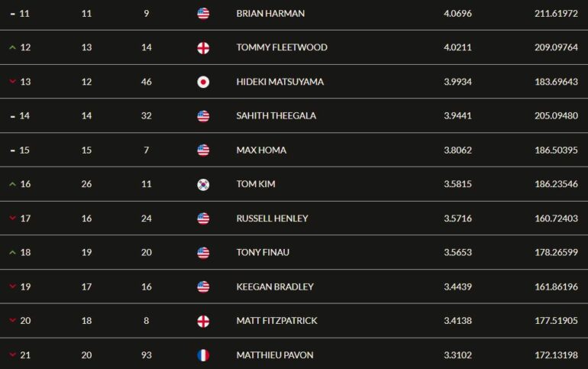Click the England flag beside Matt Fitzpatrick
Screen dimensions: 588x369
coord(203,321)
